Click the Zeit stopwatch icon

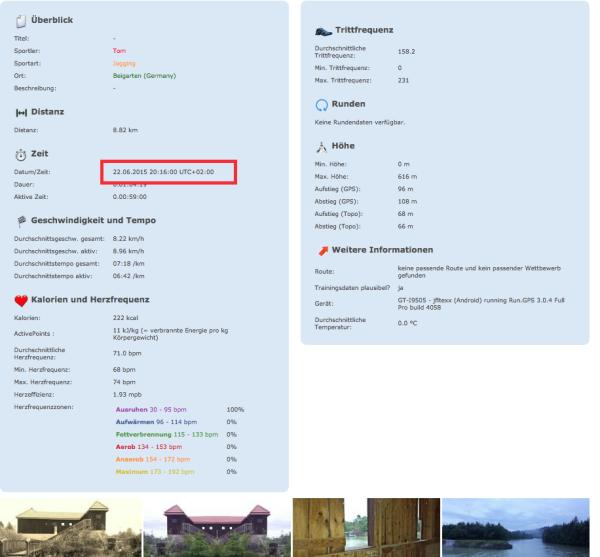(21, 153)
